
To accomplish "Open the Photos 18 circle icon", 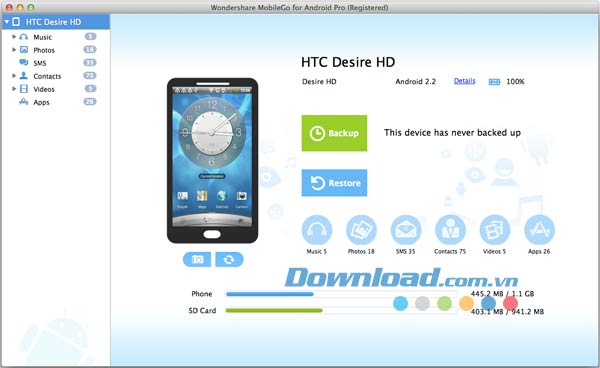I will pyautogui.click(x=361, y=230).
